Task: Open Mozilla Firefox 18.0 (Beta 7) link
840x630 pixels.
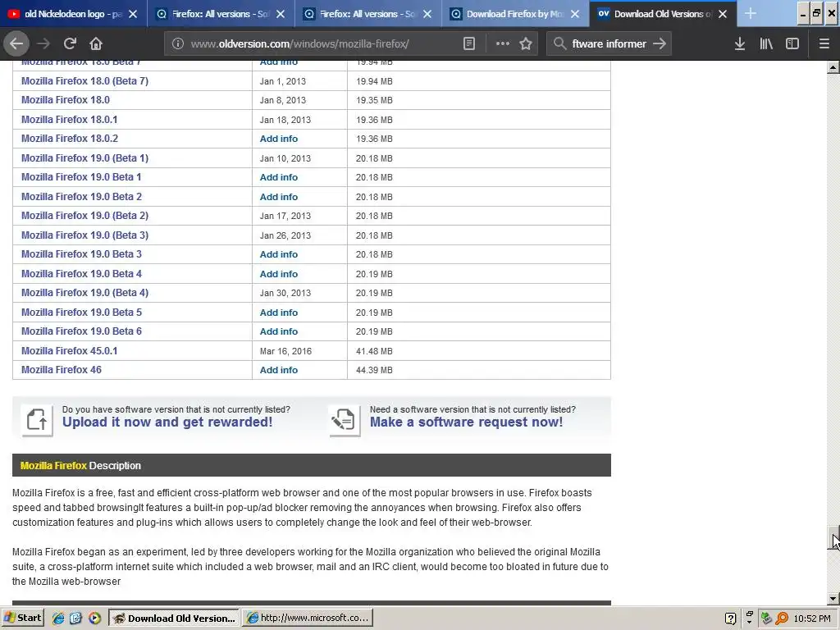Action: coord(84,81)
